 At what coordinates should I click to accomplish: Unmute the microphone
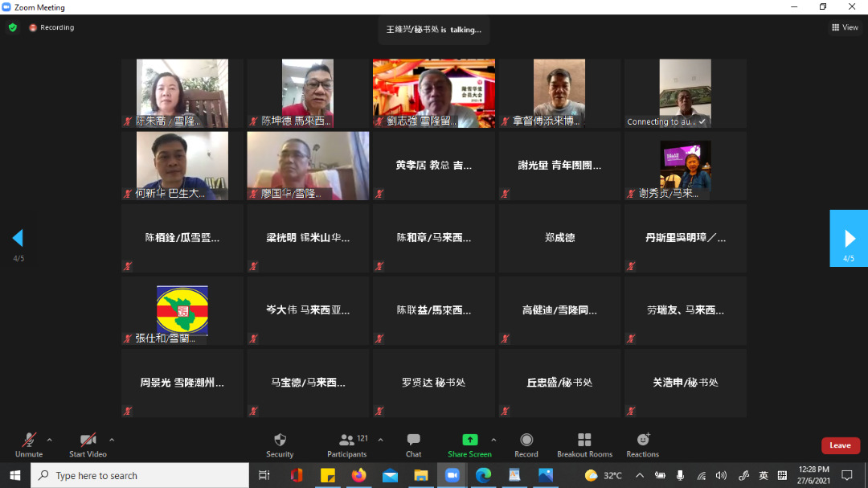point(29,441)
